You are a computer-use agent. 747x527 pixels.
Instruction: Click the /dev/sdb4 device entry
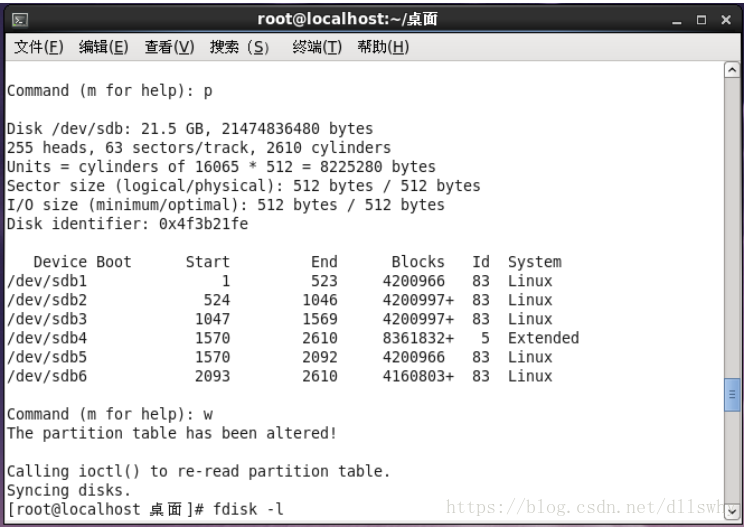[x=47, y=338]
